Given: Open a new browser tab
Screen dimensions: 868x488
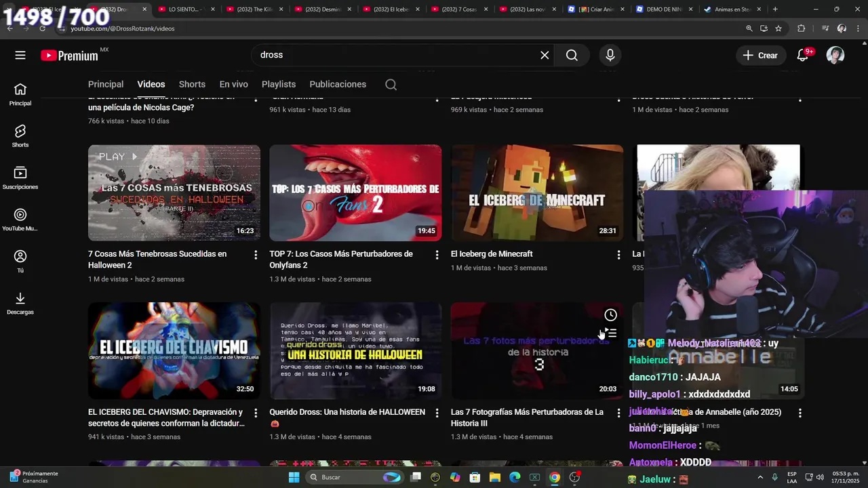Looking at the screenshot, I should [x=775, y=9].
